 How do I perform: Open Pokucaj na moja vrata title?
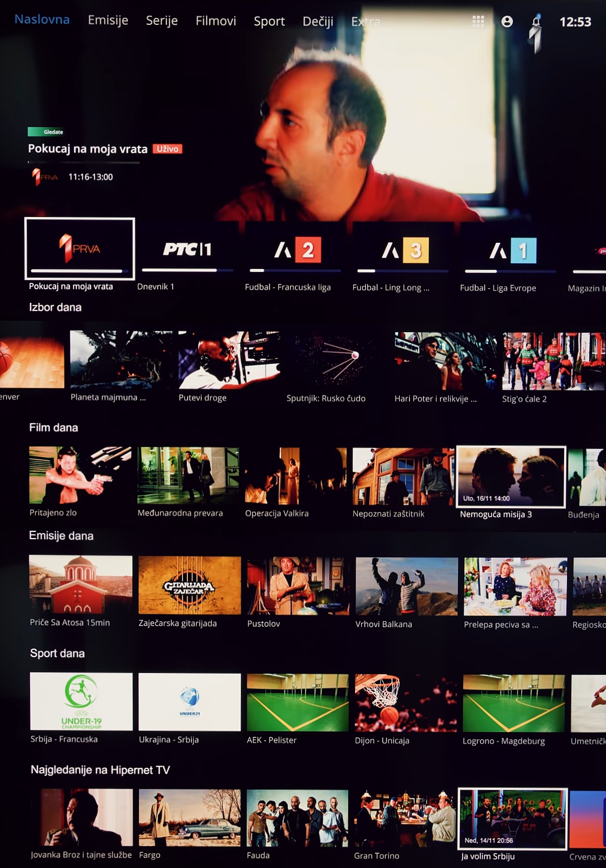point(88,149)
